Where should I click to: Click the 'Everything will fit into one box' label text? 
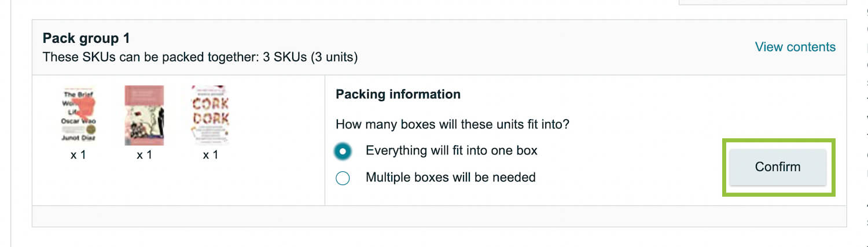click(451, 151)
